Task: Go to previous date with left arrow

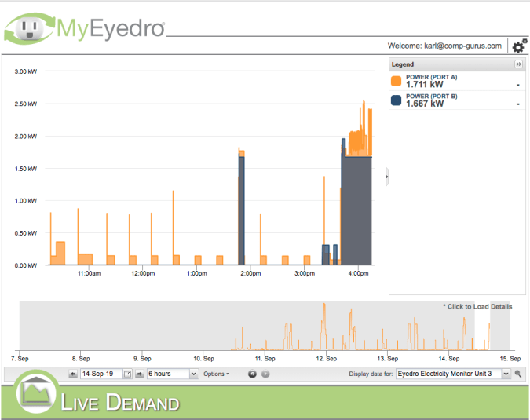Action: [x=73, y=374]
